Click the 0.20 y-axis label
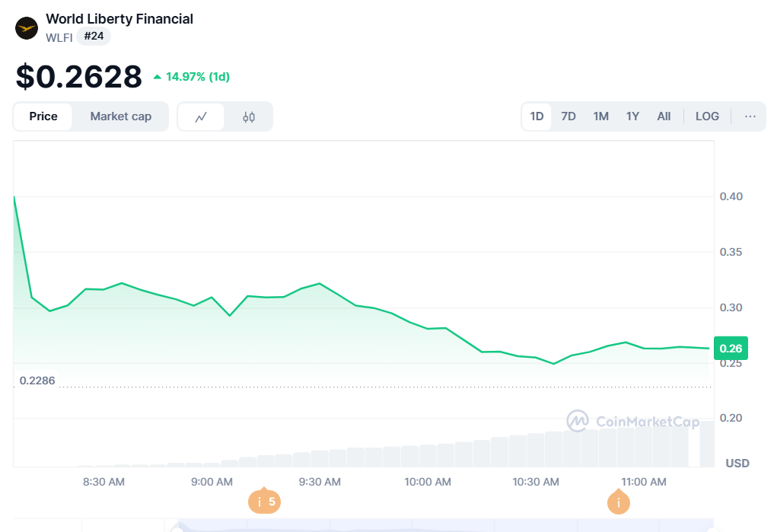This screenshot has width=777, height=532. (731, 419)
